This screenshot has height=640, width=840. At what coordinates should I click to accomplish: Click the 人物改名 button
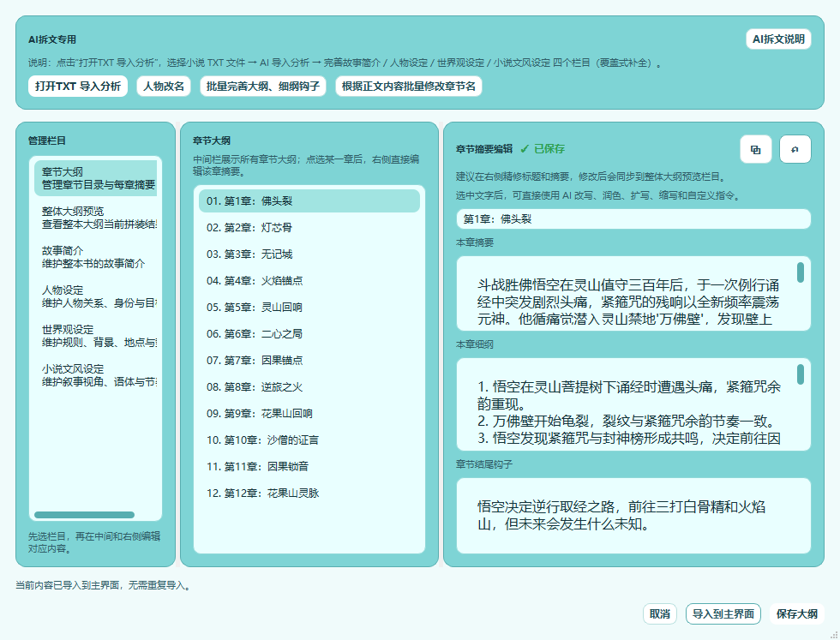point(164,87)
